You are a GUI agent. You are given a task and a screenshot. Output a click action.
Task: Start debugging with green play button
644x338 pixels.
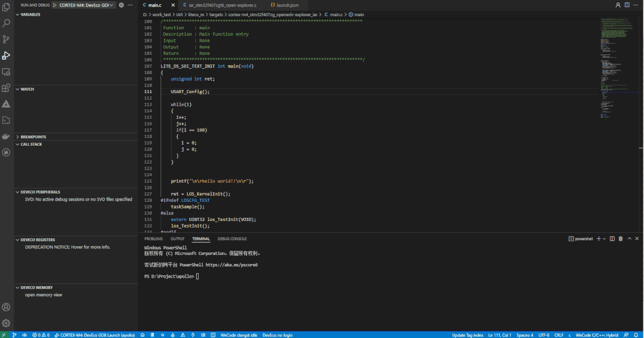55,5
